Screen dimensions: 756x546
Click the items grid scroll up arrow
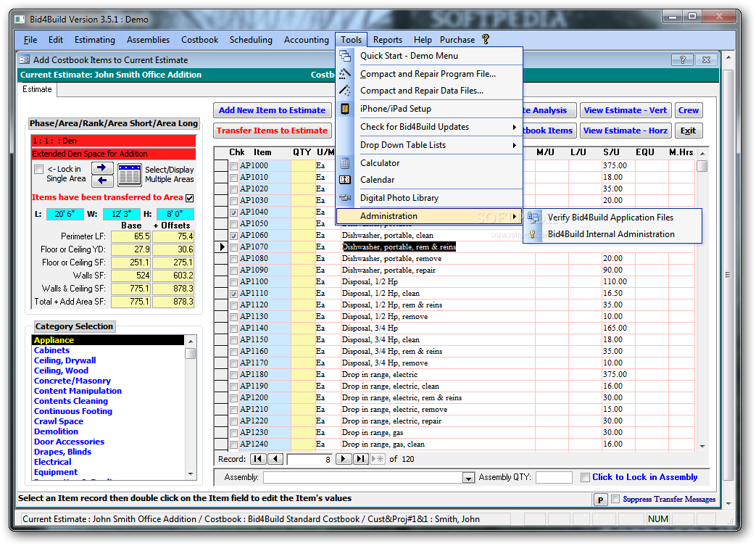click(702, 154)
